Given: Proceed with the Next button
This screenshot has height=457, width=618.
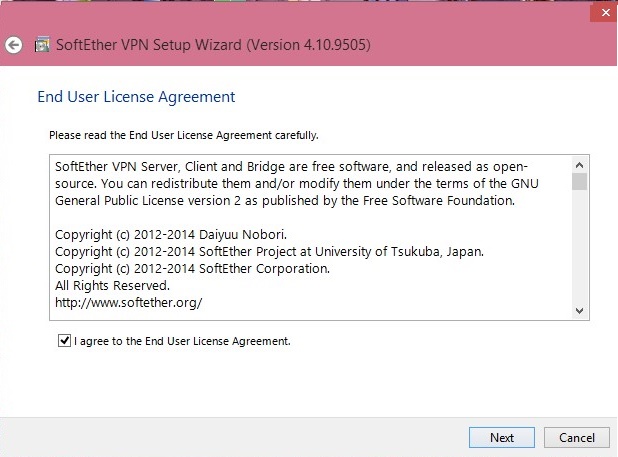Looking at the screenshot, I should pos(502,437).
